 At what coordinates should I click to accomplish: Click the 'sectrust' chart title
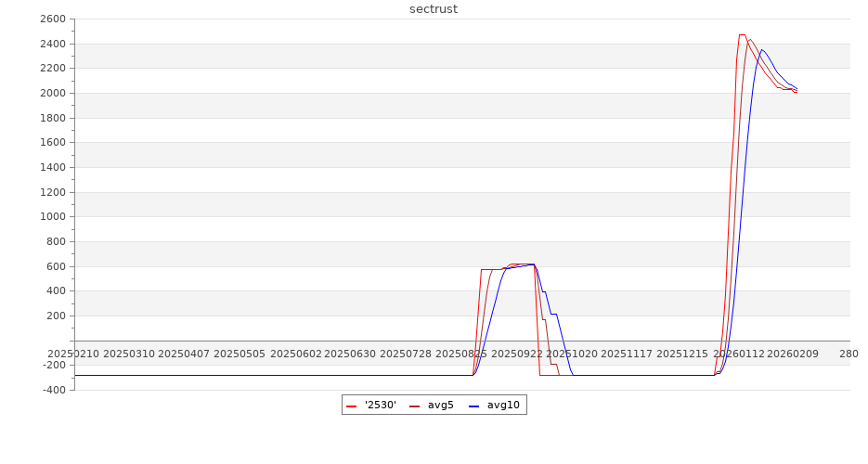pos(434,9)
